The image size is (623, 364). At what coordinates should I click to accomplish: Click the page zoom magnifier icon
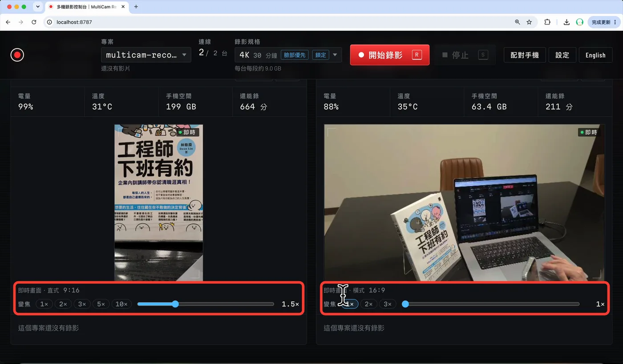click(x=517, y=22)
